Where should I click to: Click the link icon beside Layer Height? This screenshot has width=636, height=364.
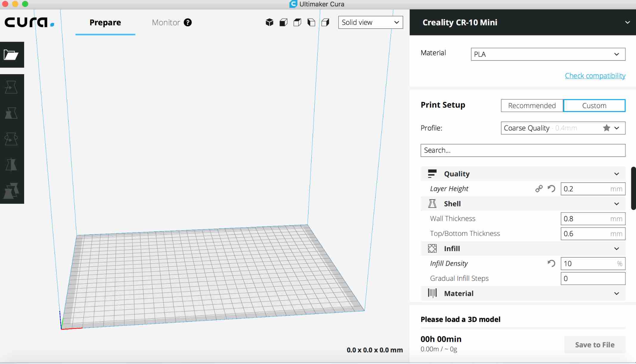point(539,189)
